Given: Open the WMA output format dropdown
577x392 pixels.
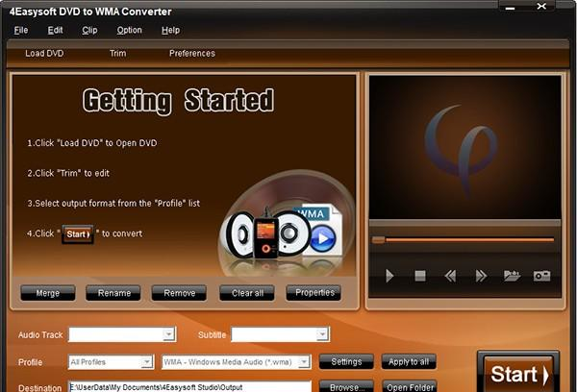Looking at the screenshot, I should pyautogui.click(x=304, y=362).
